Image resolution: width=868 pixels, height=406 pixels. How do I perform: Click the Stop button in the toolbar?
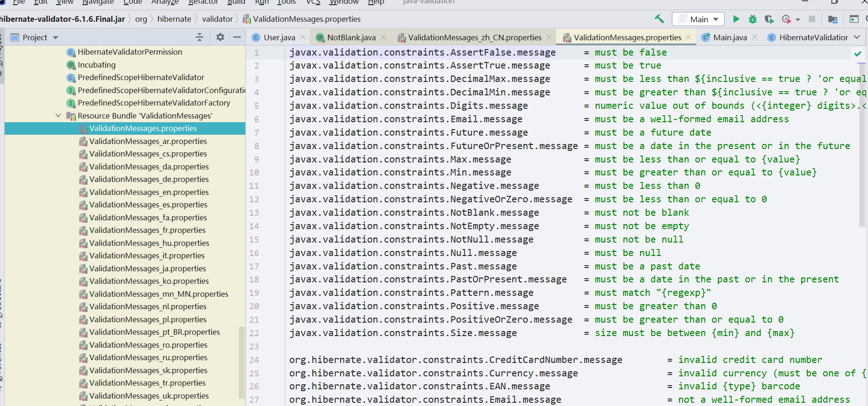click(812, 19)
